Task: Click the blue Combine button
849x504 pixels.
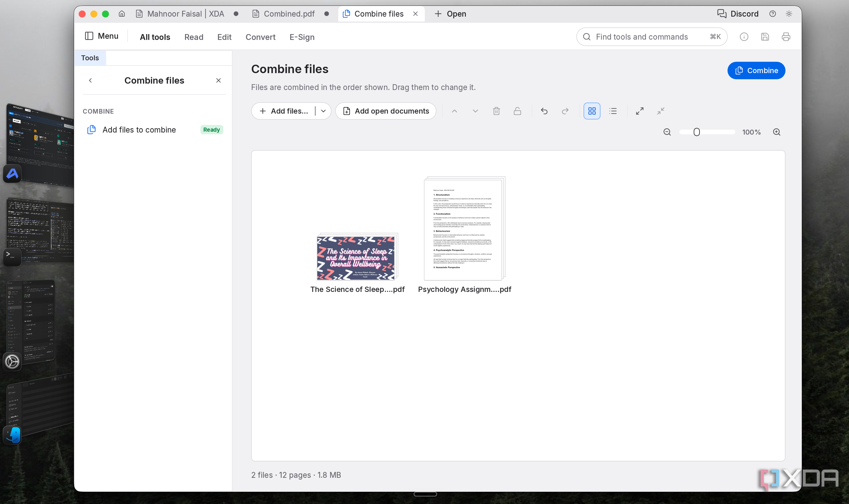Action: [x=756, y=71]
